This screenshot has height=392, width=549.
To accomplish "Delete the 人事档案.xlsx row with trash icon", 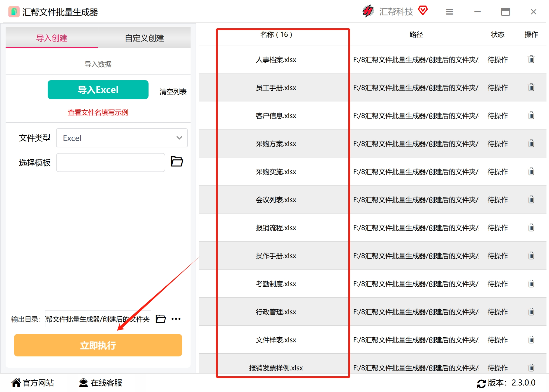I will click(531, 59).
